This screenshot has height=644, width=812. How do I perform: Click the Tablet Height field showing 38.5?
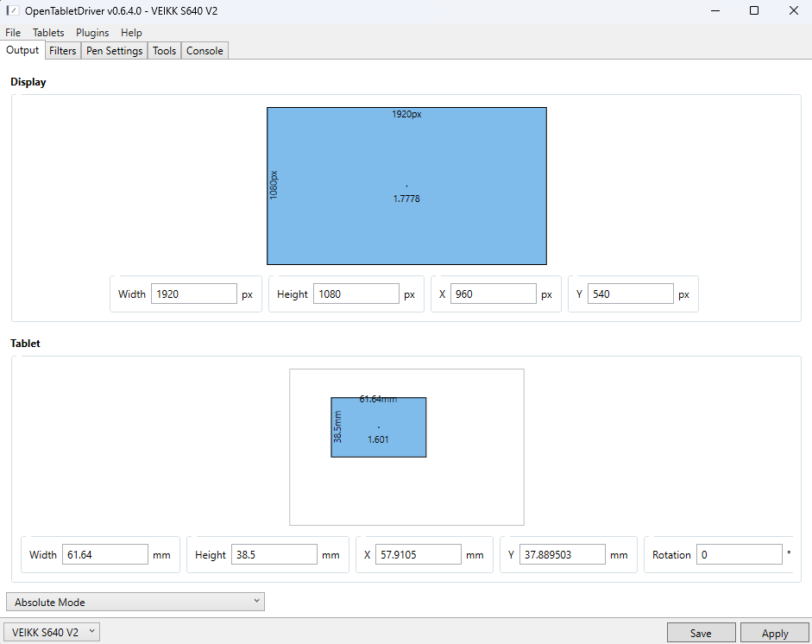coord(274,554)
